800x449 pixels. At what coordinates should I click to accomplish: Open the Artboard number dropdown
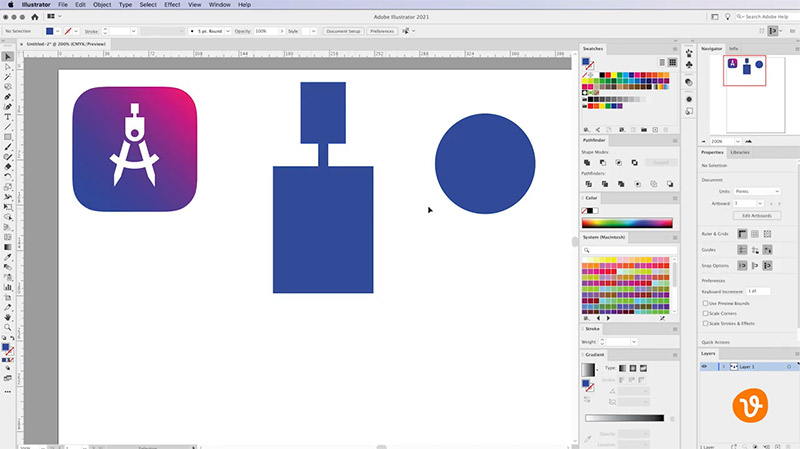[760, 204]
